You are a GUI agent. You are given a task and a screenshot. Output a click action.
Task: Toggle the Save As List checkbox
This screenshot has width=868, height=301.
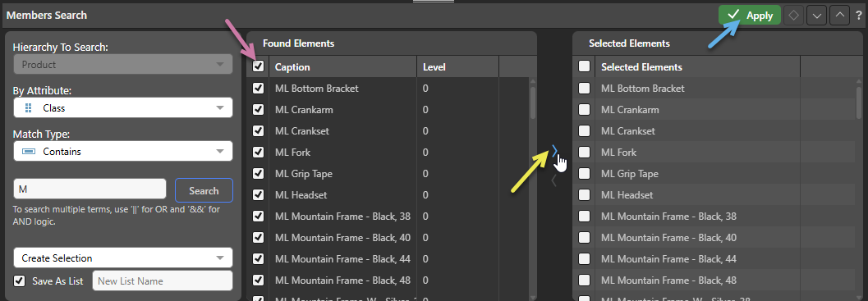tap(20, 280)
